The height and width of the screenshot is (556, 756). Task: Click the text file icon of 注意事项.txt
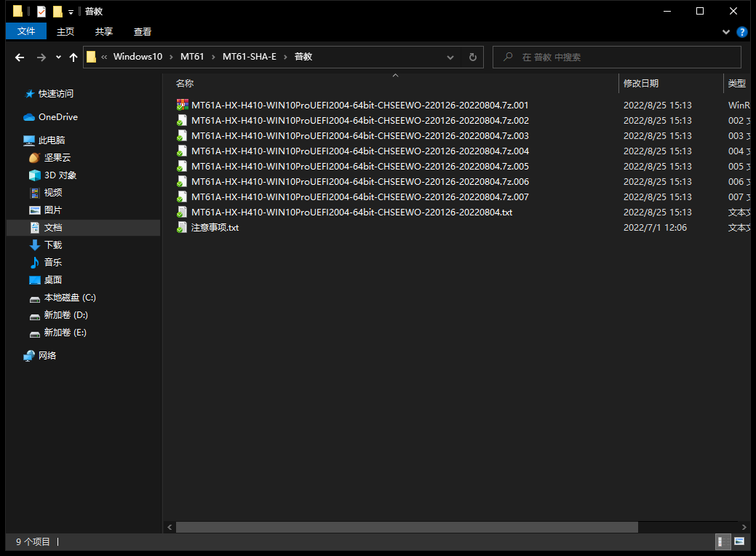pos(182,228)
